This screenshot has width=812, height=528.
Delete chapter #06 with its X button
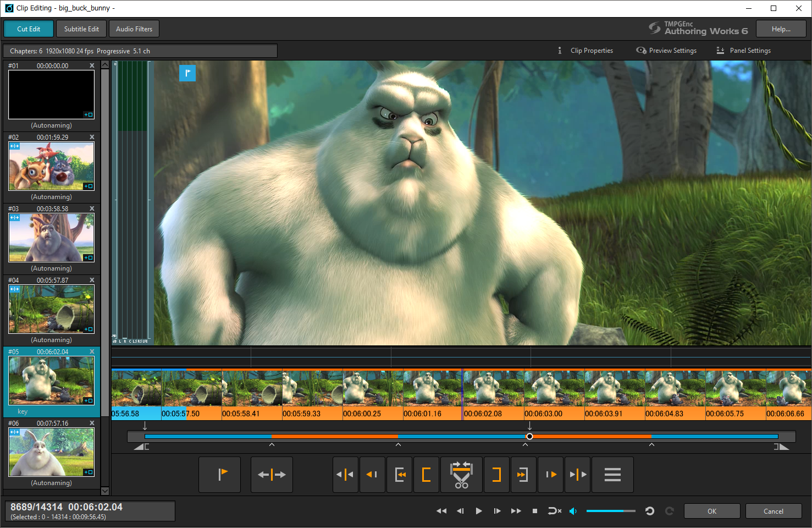[x=92, y=423]
